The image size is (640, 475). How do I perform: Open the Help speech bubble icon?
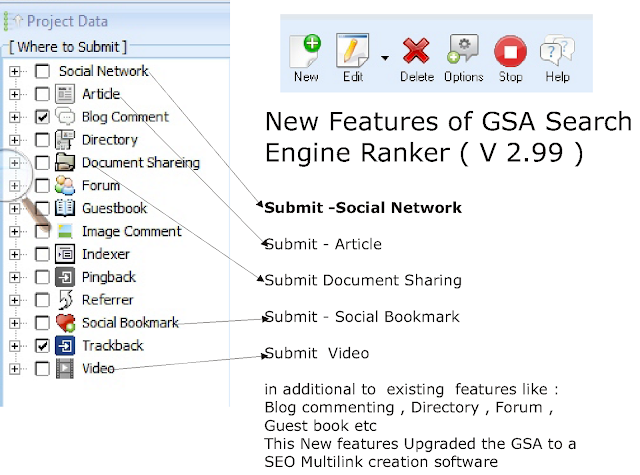(x=557, y=51)
